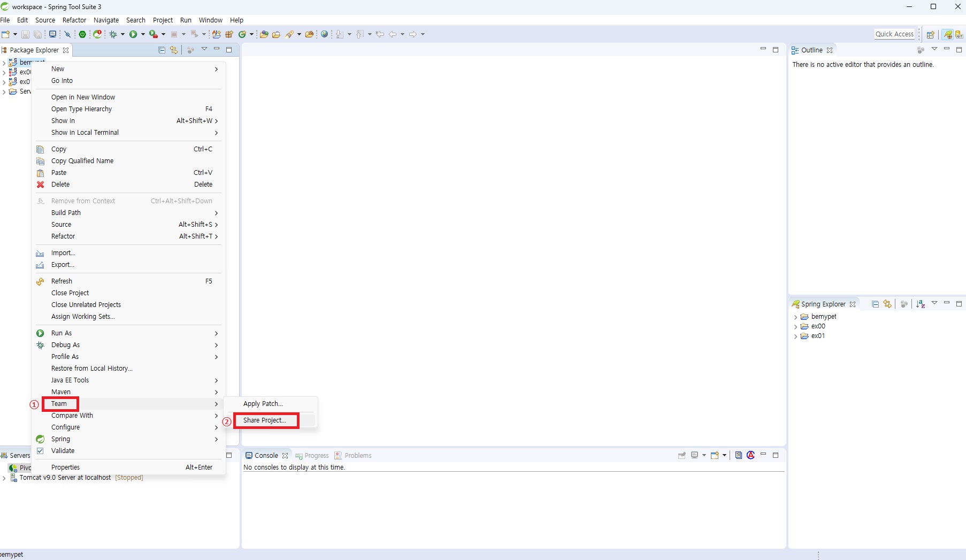Open the Run As submenu
The width and height of the screenshot is (966, 560).
tap(128, 333)
